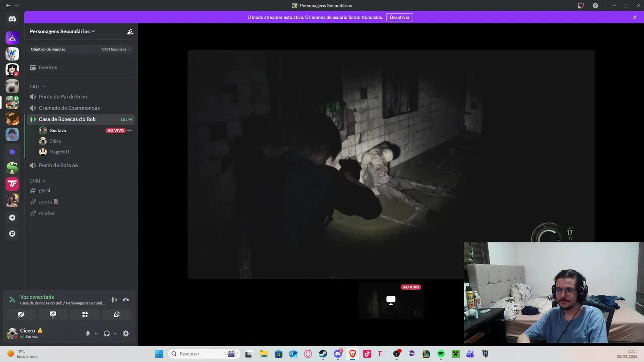Click the main game stream video
Screen dimensions: 644x362
[391, 164]
